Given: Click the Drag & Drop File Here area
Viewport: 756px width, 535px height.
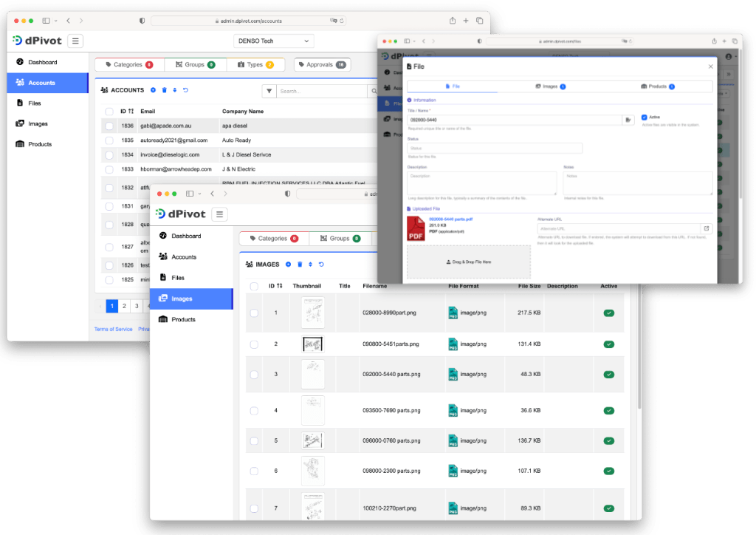Looking at the screenshot, I should [469, 262].
